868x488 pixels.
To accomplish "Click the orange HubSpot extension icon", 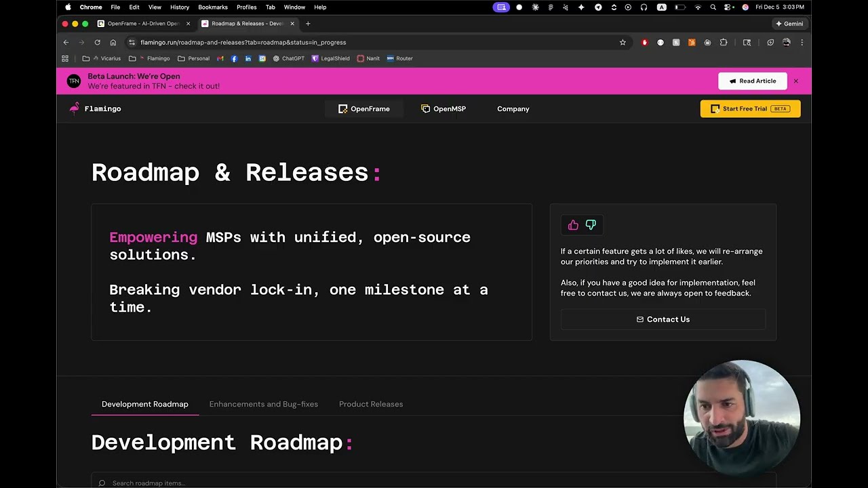I will click(x=692, y=42).
